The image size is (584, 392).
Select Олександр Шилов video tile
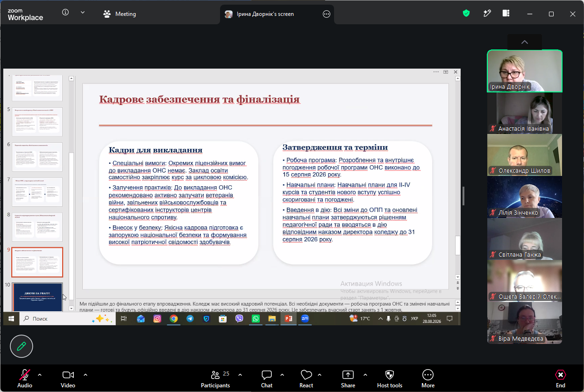pos(525,155)
